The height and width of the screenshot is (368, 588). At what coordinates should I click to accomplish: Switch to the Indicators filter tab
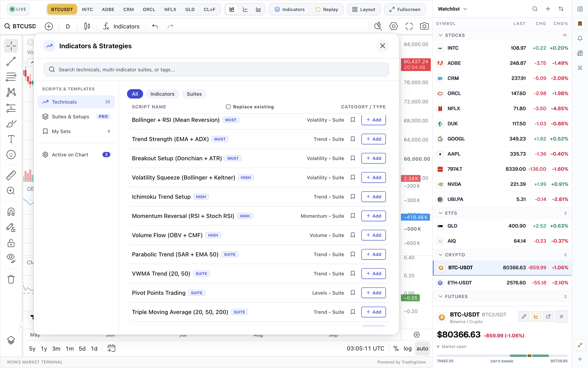[162, 94]
